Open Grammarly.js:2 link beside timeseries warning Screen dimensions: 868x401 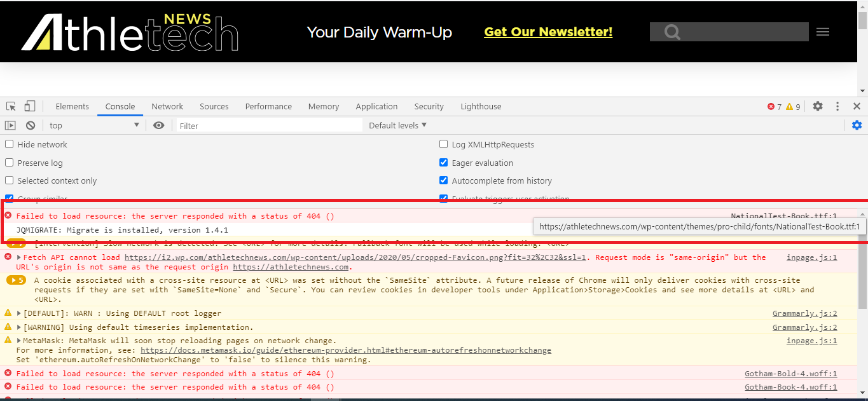(805, 327)
